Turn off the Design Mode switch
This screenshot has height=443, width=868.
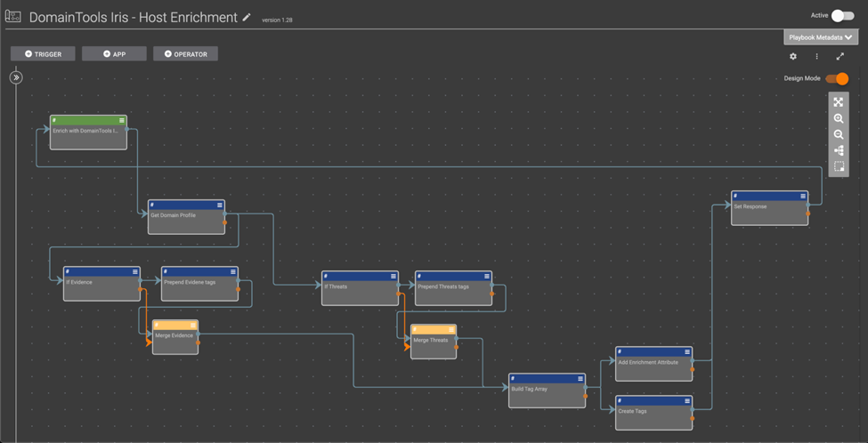click(837, 78)
